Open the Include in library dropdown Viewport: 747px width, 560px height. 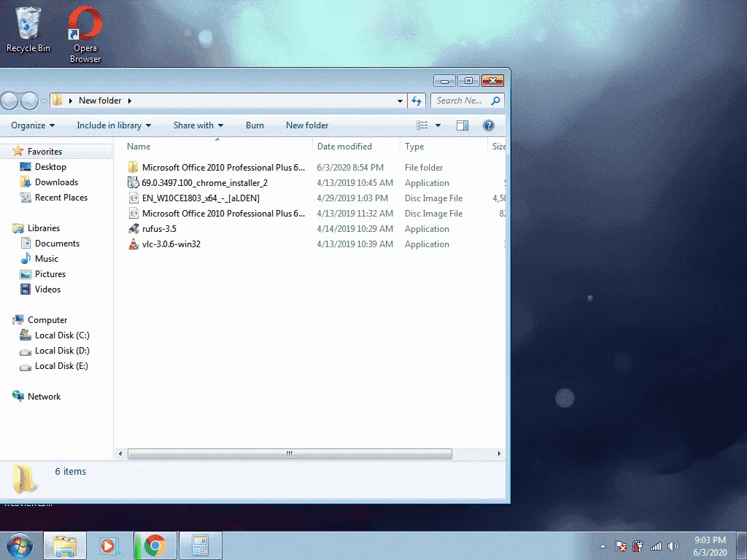click(x=114, y=125)
